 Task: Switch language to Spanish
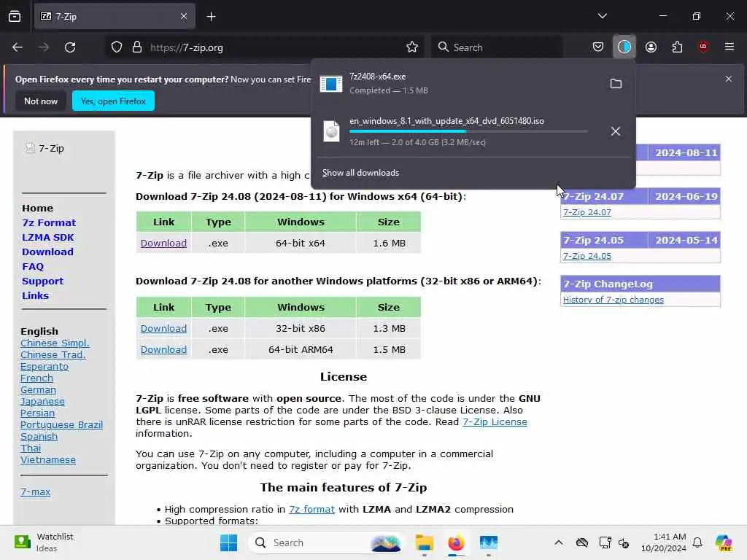tap(39, 437)
